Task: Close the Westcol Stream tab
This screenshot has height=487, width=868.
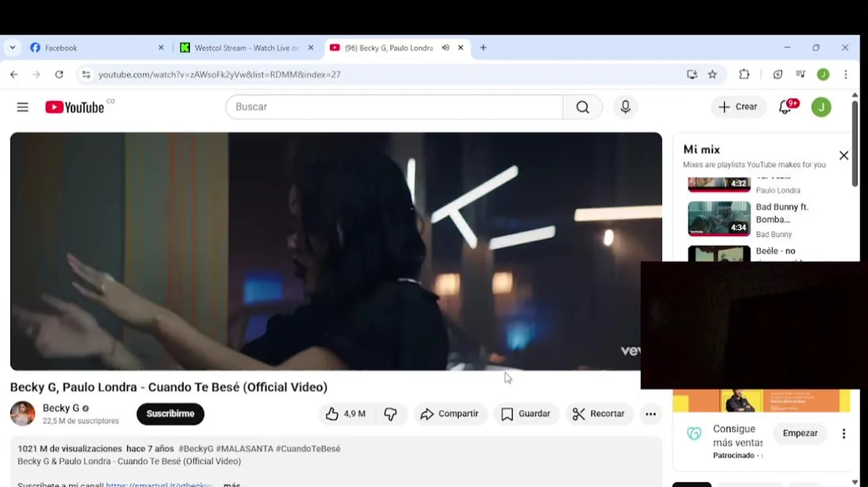Action: [x=311, y=48]
